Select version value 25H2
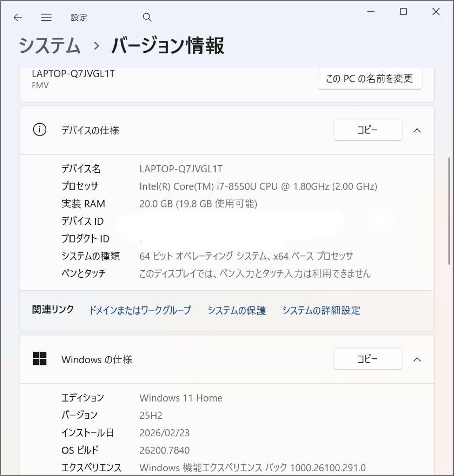 point(151,415)
